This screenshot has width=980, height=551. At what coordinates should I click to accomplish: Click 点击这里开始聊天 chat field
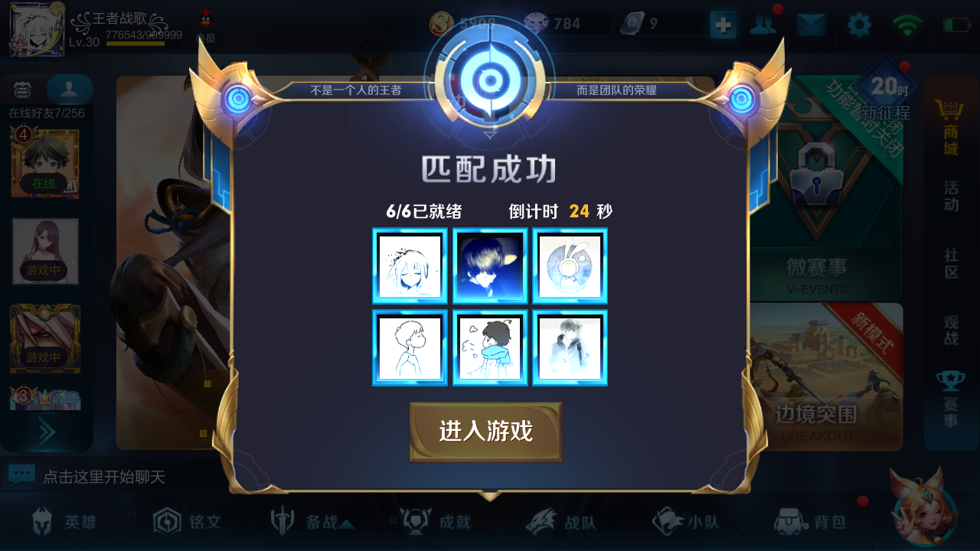(x=104, y=477)
